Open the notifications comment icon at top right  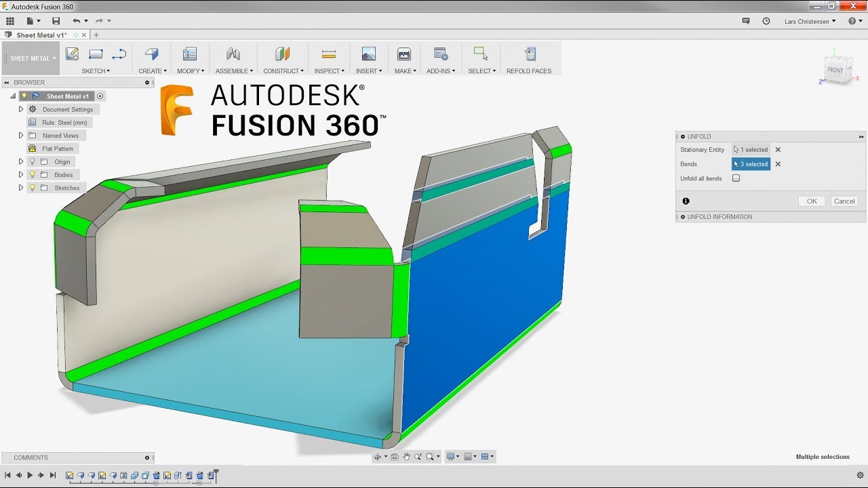pyautogui.click(x=746, y=21)
